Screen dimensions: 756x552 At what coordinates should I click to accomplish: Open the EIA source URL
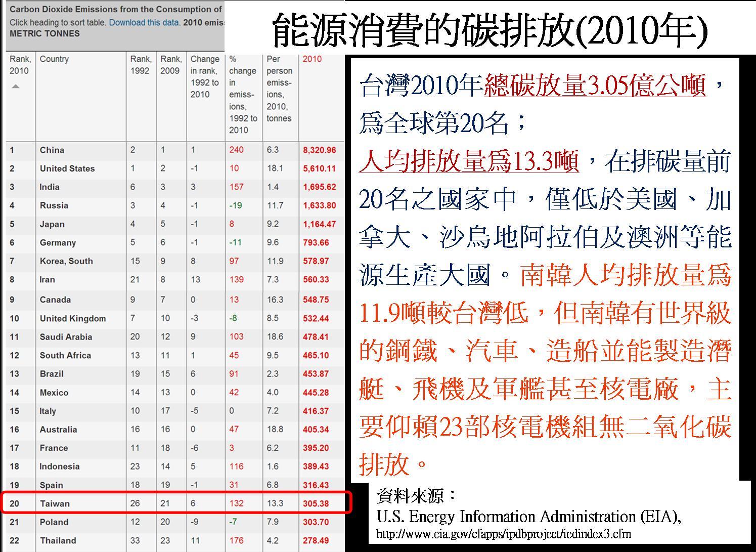[x=503, y=534]
